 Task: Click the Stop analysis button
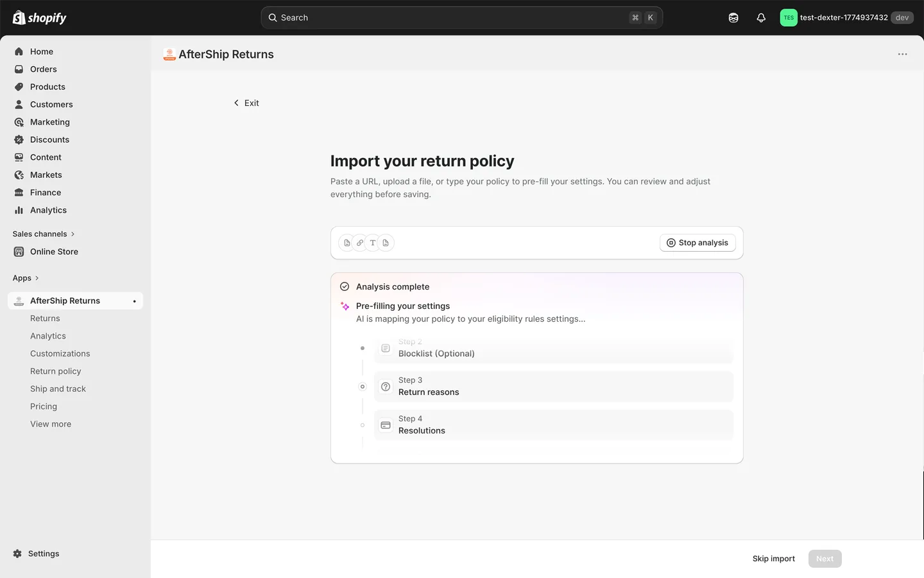pyautogui.click(x=697, y=243)
